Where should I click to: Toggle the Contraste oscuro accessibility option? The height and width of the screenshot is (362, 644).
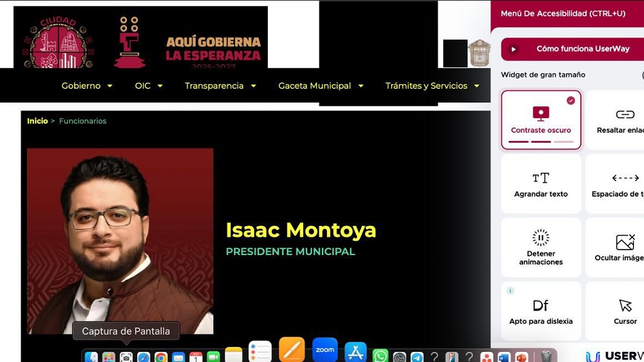point(541,119)
